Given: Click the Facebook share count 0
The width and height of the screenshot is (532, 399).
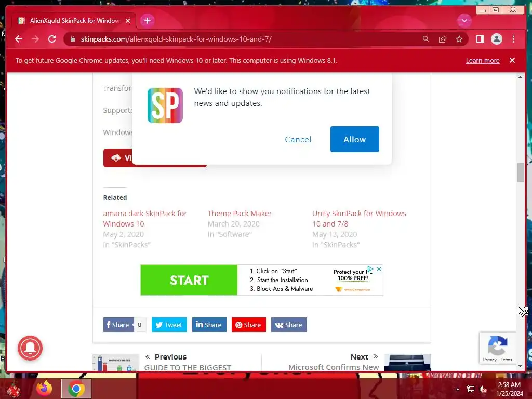Looking at the screenshot, I should click(139, 325).
